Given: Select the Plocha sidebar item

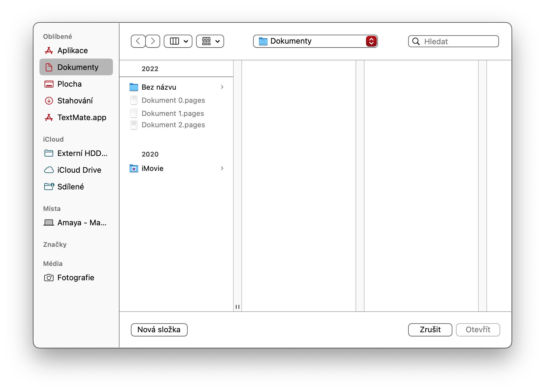Looking at the screenshot, I should 69,84.
